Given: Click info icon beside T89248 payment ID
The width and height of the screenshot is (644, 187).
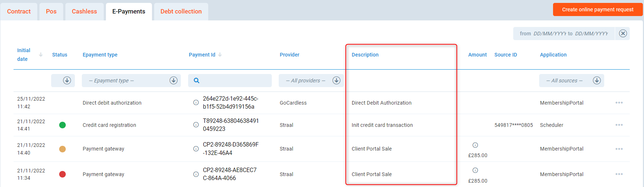Looking at the screenshot, I should [x=196, y=125].
